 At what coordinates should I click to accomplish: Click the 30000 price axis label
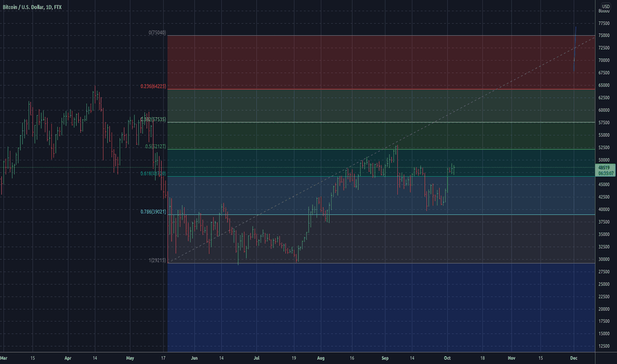[604, 259]
